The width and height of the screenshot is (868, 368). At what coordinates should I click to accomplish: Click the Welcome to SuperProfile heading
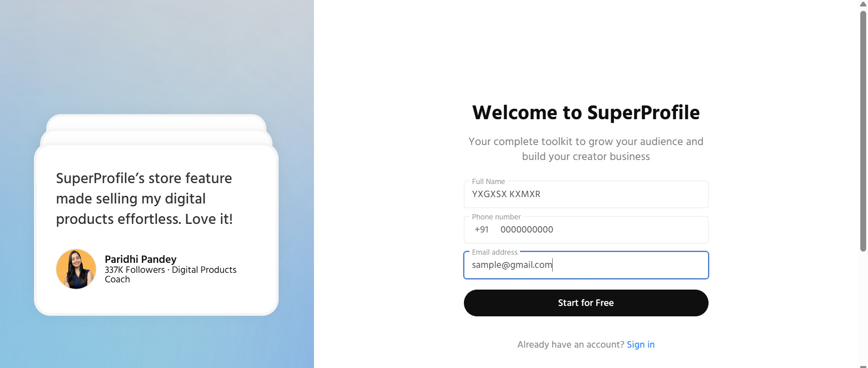(586, 112)
